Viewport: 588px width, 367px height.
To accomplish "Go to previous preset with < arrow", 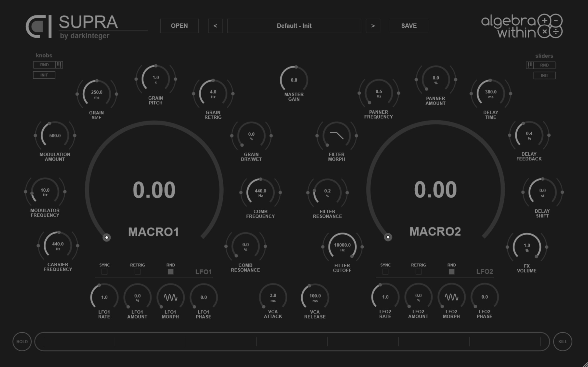I will [x=215, y=26].
